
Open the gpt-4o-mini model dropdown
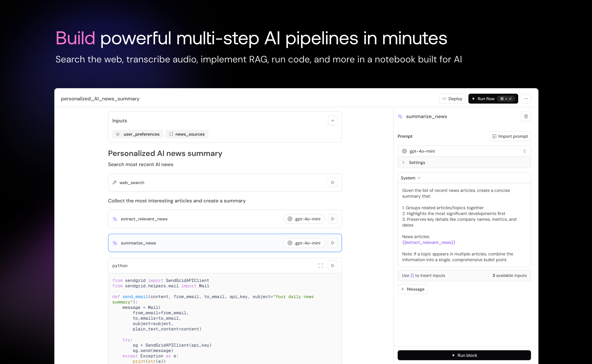[x=464, y=151]
